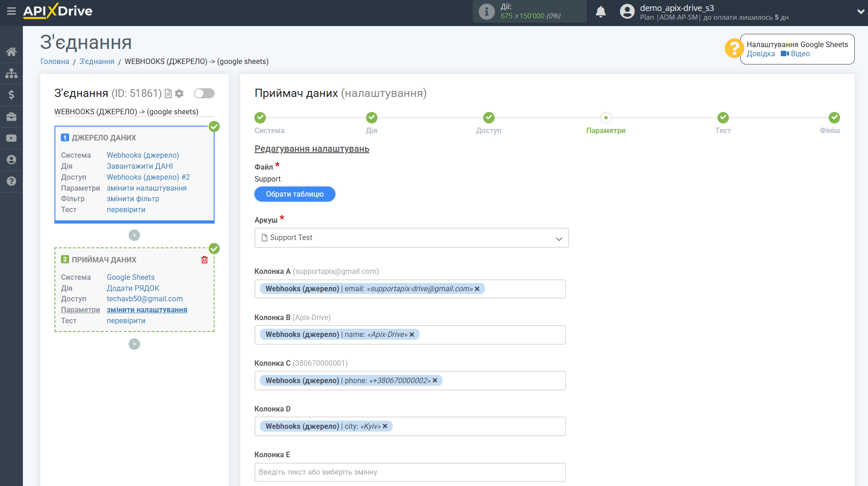Image resolution: width=868 pixels, height=486 pixels.
Task: Click receiver змінити налаштування link
Action: (x=147, y=310)
